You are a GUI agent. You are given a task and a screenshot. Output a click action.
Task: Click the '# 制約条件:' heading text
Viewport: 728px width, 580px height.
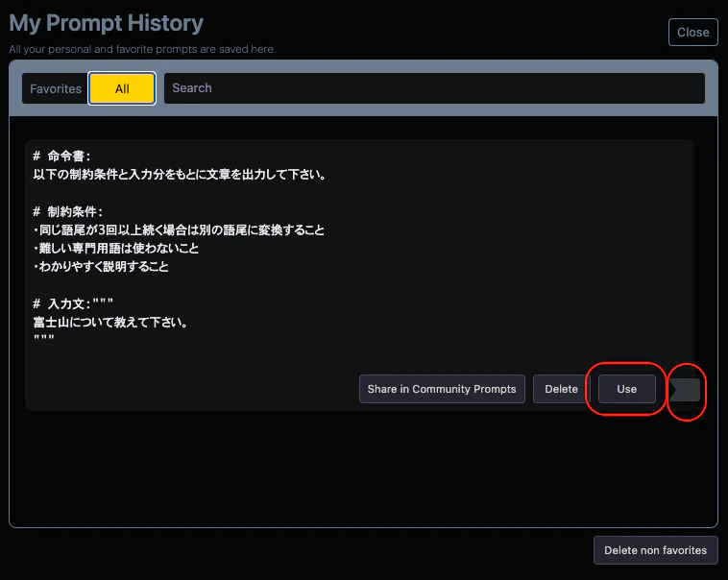click(68, 212)
